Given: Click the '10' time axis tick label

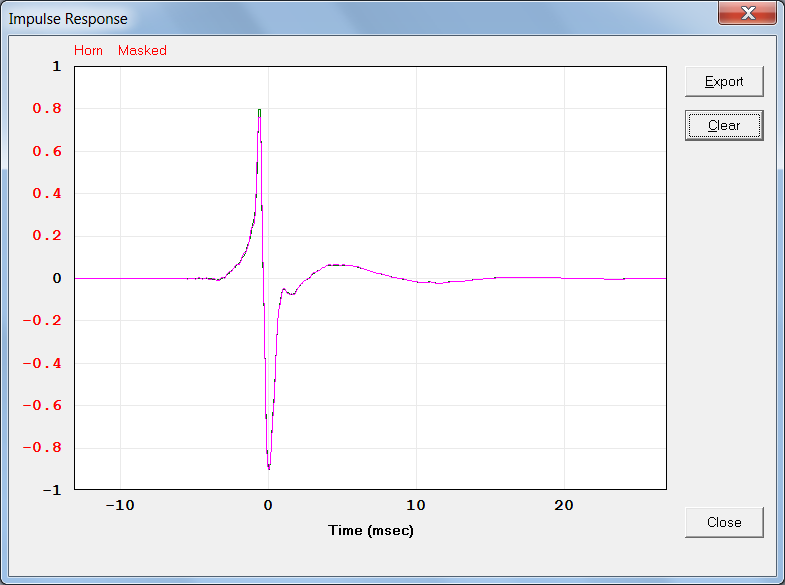Looking at the screenshot, I should (x=416, y=505).
